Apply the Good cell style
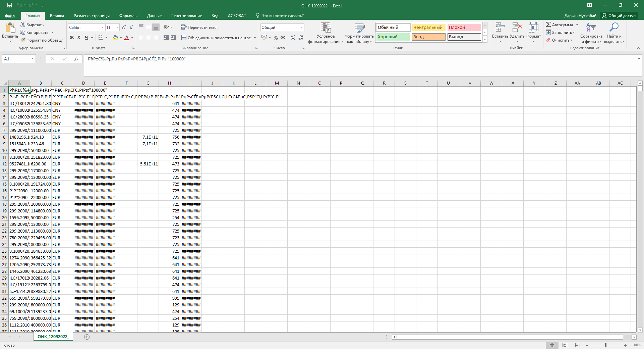This screenshot has width=644, height=349. pyautogui.click(x=393, y=37)
